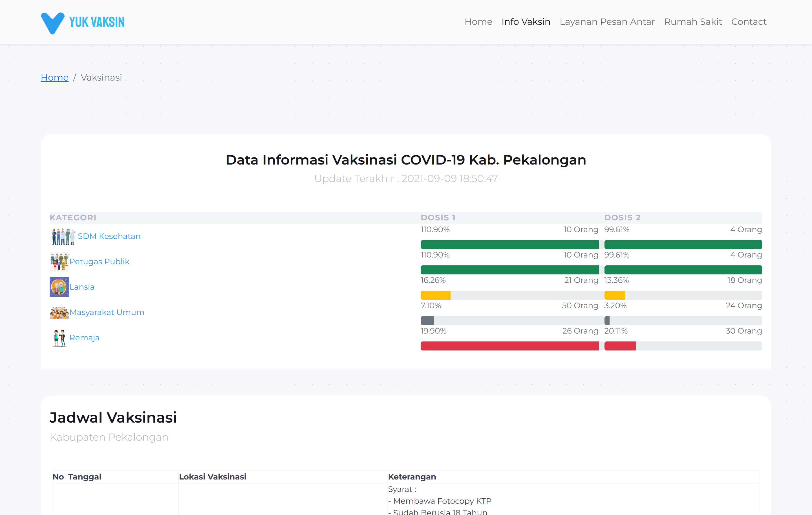812x515 pixels.
Task: Open the Lansia category link
Action: click(82, 287)
